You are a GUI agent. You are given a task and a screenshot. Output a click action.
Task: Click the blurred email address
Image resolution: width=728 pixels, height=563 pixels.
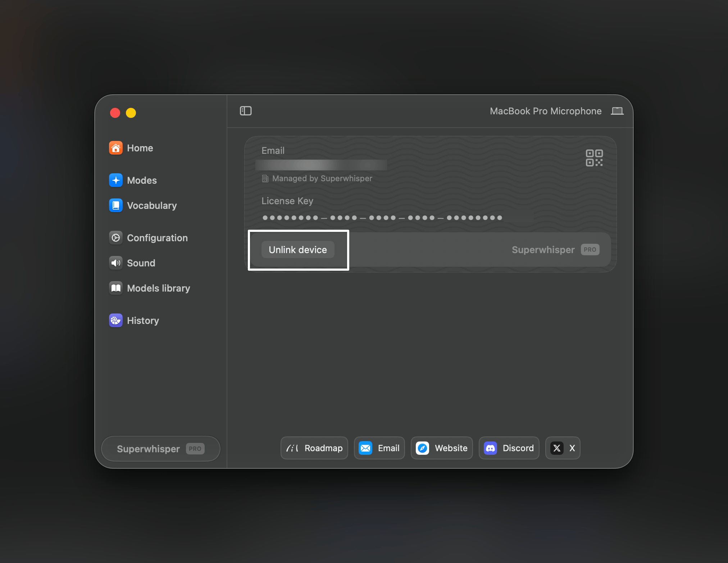click(x=321, y=165)
